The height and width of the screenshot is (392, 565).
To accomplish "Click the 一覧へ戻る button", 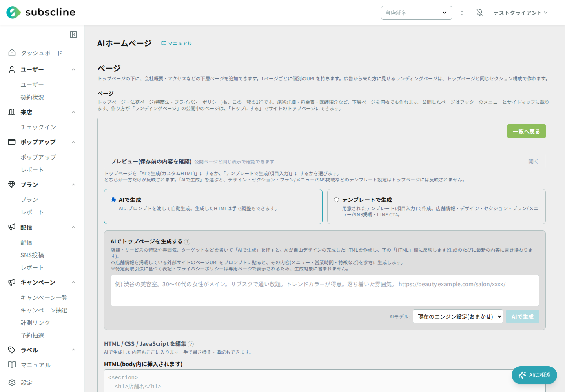I will (x=527, y=131).
